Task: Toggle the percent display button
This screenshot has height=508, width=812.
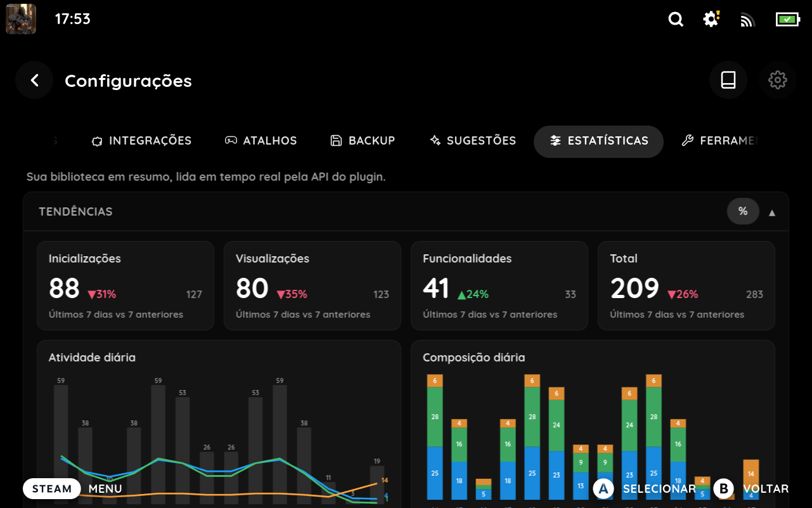Action: point(743,211)
